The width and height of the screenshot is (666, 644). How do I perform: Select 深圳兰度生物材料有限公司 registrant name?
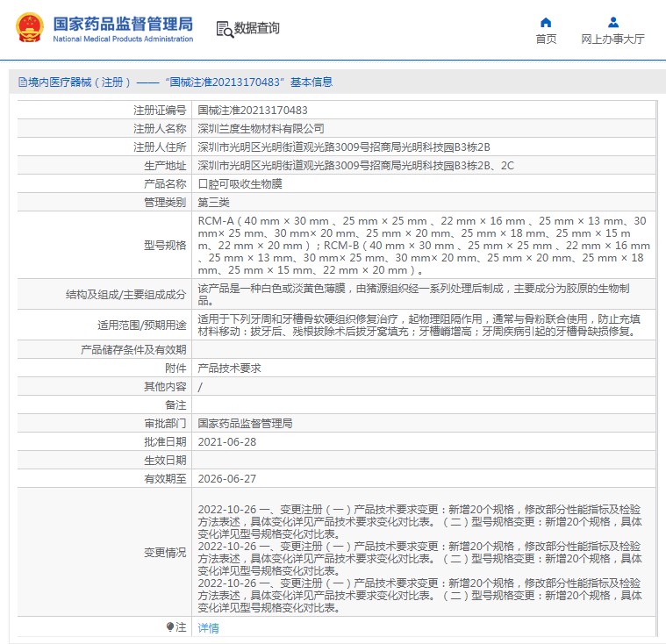click(x=261, y=129)
